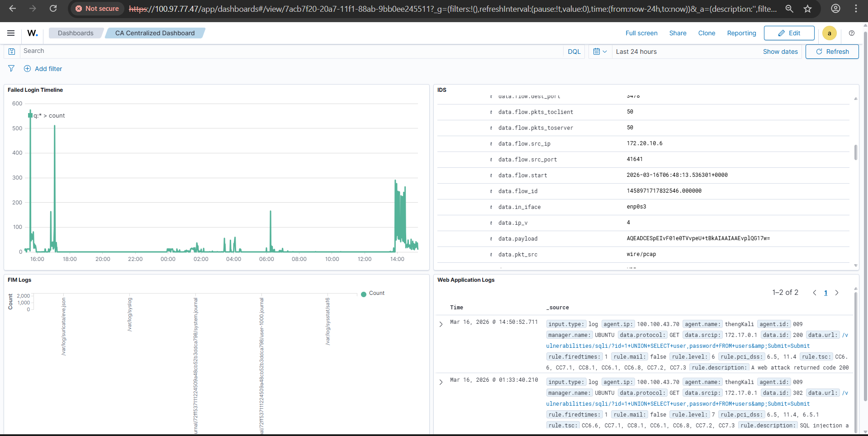
Task: Click the Add filter link
Action: (x=43, y=69)
